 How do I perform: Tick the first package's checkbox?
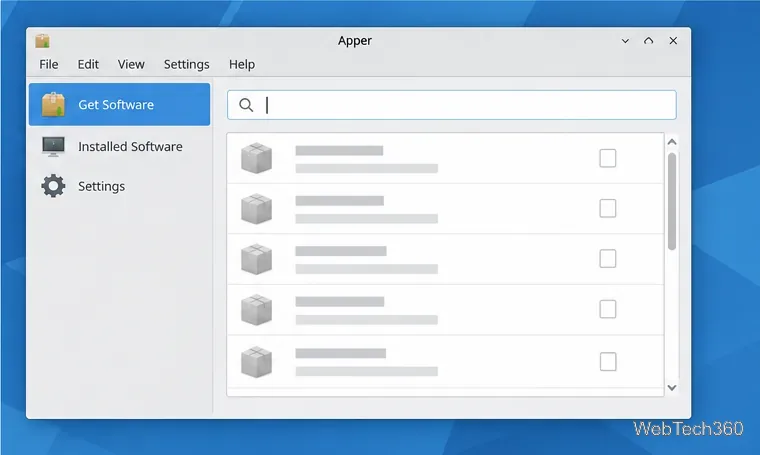608,158
